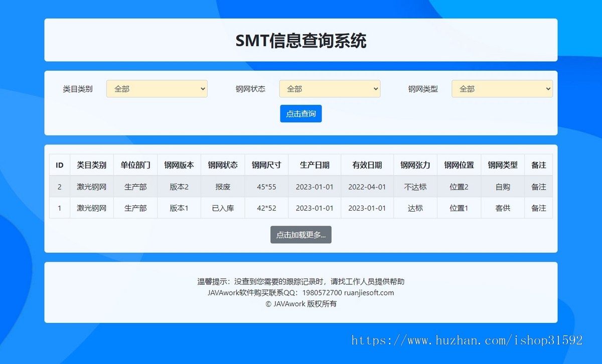The width and height of the screenshot is (602, 364).
Task: Click the 单位部门 column header
Action: (x=135, y=165)
